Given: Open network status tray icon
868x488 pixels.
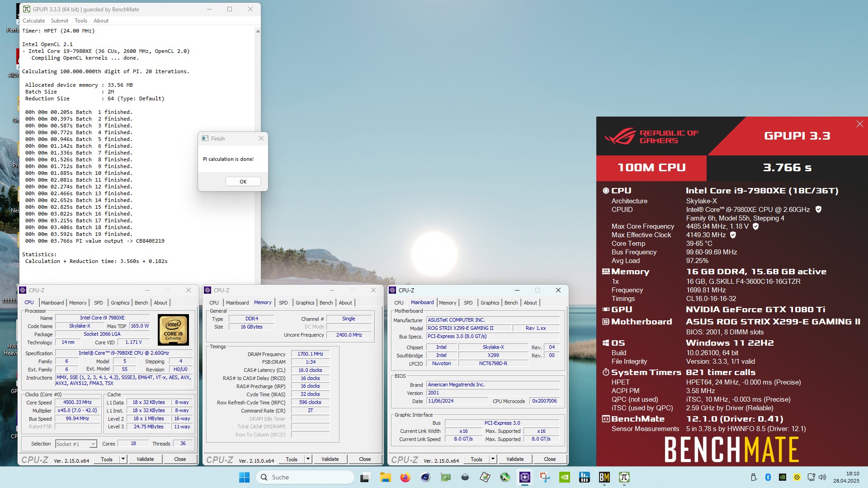Looking at the screenshot, I should click(811, 477).
